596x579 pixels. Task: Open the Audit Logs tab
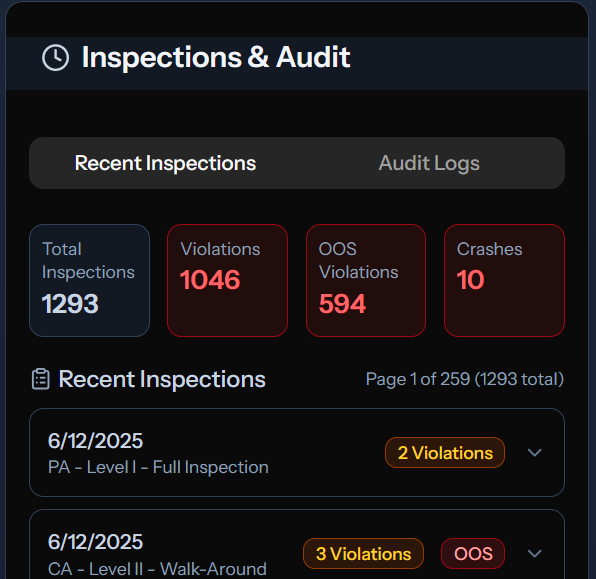(429, 163)
